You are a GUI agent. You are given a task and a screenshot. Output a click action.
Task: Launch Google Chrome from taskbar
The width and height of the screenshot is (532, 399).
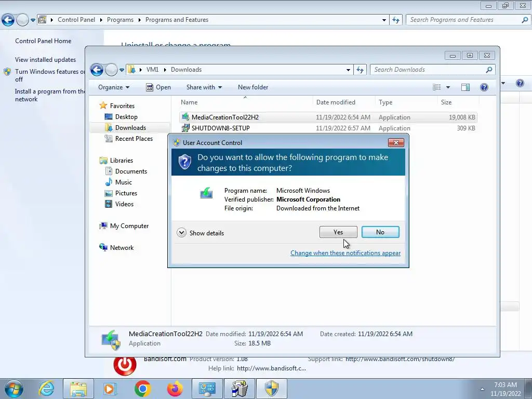click(x=142, y=389)
